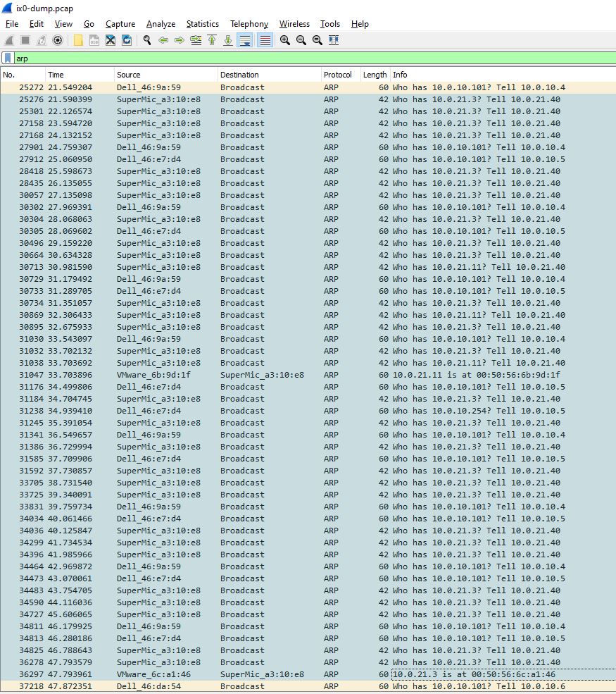Open the View menu

click(63, 24)
